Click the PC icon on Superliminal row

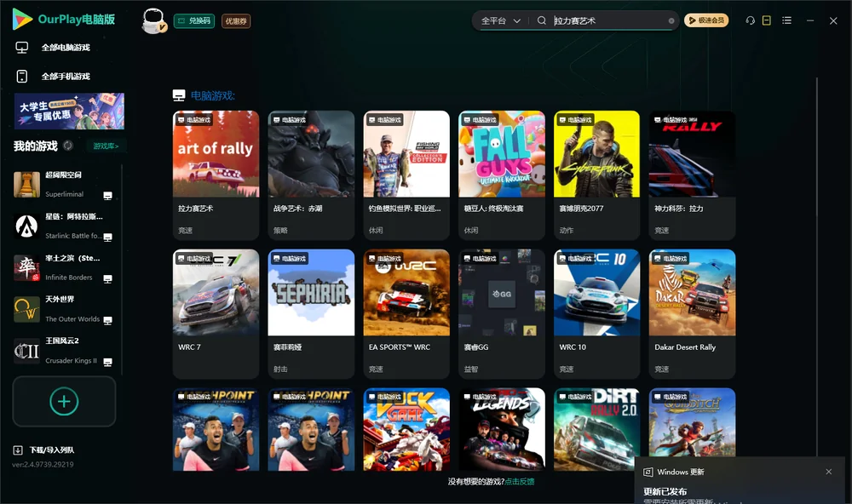pyautogui.click(x=107, y=196)
